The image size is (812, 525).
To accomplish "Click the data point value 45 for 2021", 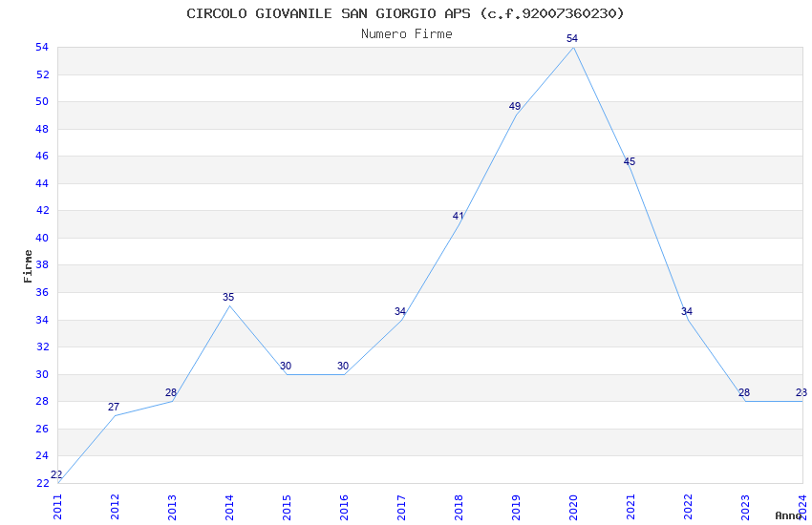I will click(x=630, y=162).
